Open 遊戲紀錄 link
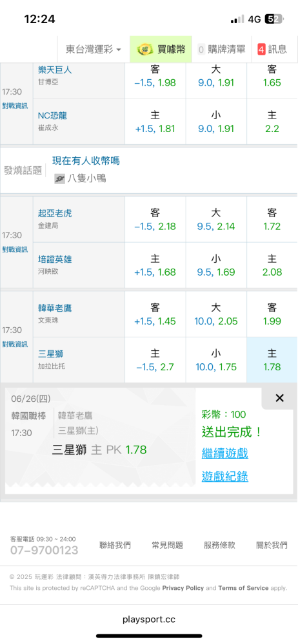Viewport: 298px width, 644px height. point(224,477)
